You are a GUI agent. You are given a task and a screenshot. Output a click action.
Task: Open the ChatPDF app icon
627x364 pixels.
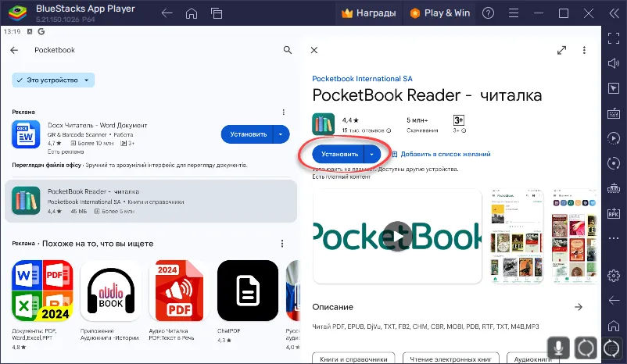(248, 291)
